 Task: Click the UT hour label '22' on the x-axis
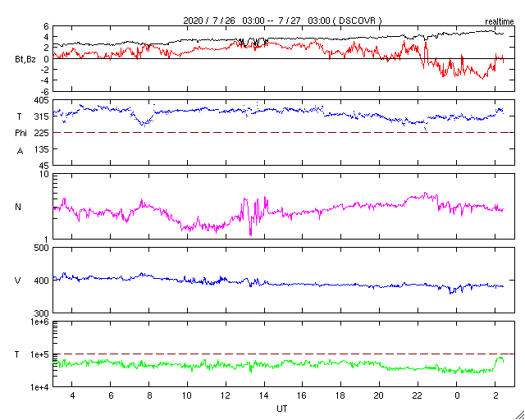coord(418,395)
